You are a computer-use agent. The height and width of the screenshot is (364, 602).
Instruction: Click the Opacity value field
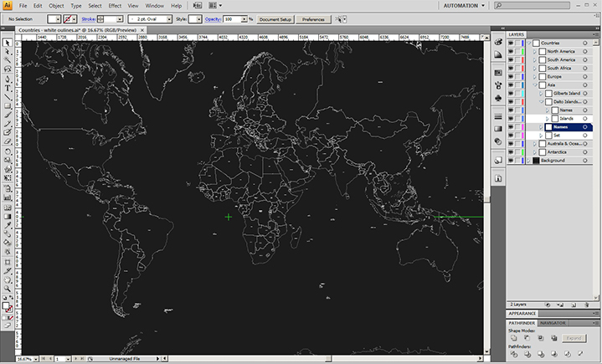coord(229,18)
